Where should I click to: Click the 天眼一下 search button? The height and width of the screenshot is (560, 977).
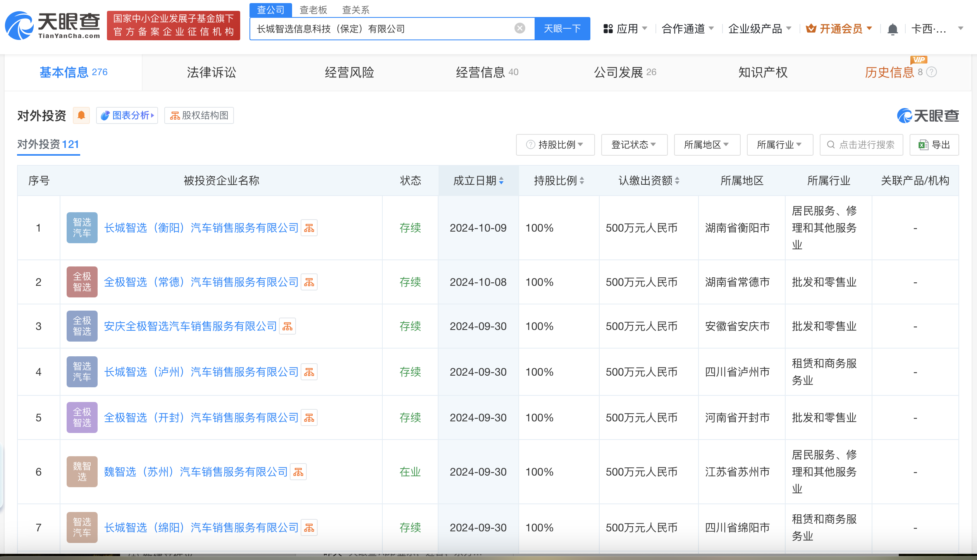562,29
